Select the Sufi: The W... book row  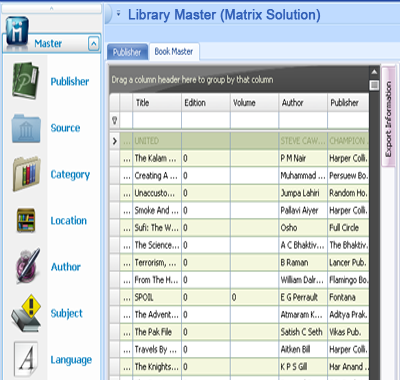point(239,228)
